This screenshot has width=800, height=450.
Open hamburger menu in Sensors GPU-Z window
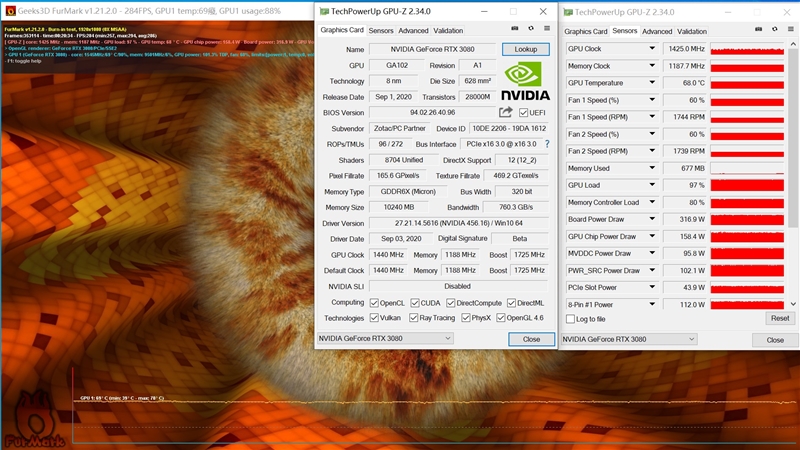click(790, 29)
